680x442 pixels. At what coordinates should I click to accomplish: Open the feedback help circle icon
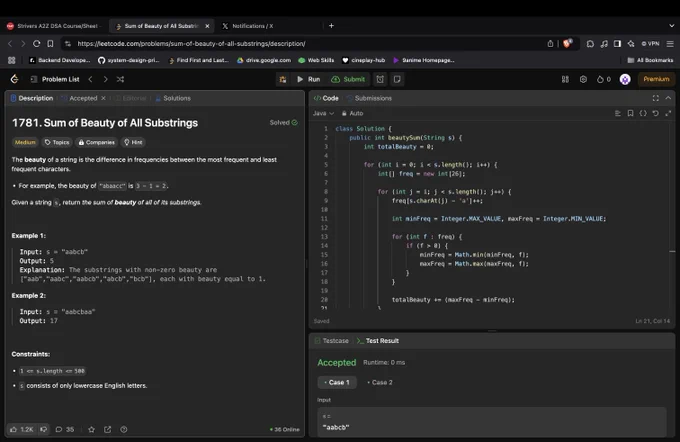point(124,429)
